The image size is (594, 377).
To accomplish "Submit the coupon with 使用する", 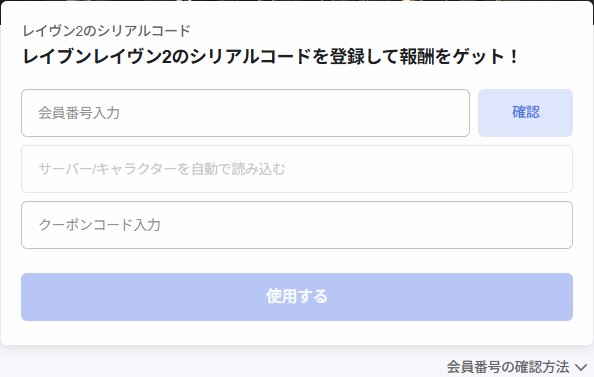I will pyautogui.click(x=297, y=297).
